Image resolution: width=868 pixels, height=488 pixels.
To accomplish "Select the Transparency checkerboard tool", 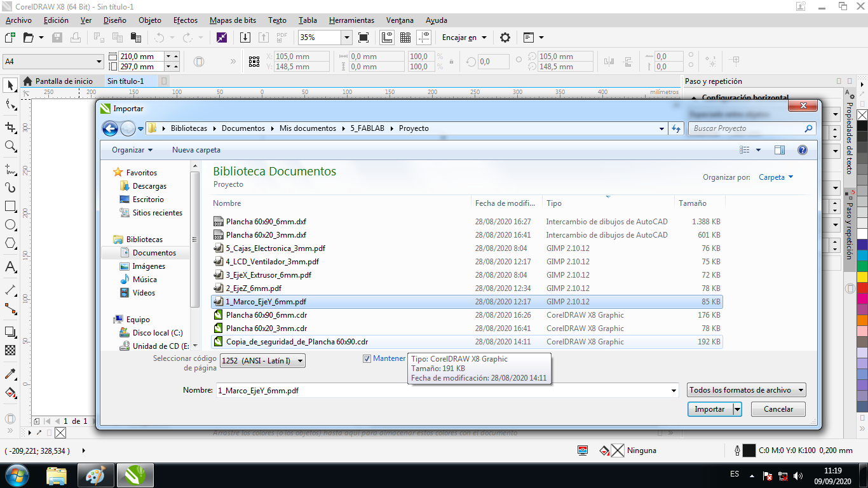I will click(x=10, y=350).
